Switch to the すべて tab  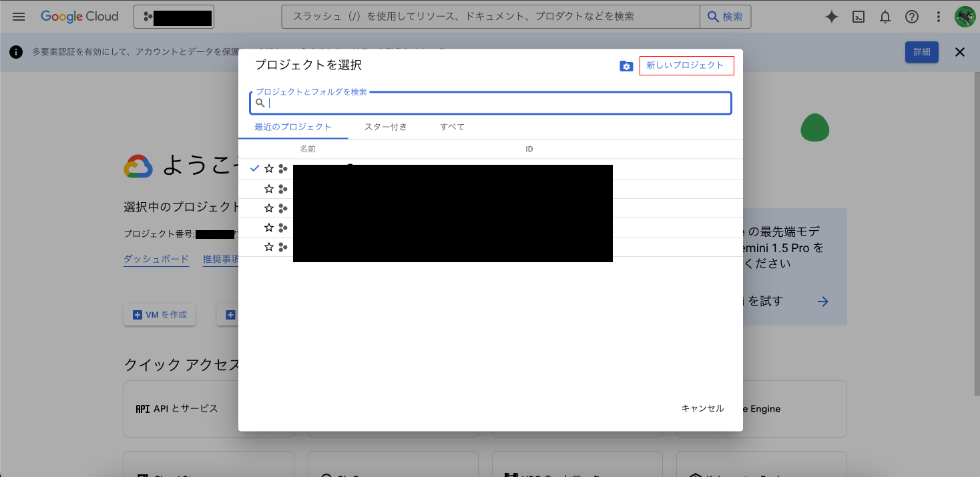click(x=452, y=127)
